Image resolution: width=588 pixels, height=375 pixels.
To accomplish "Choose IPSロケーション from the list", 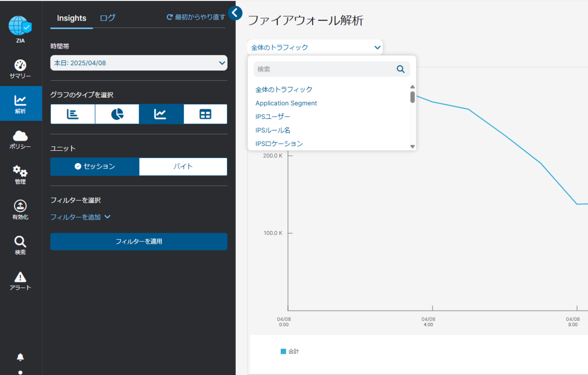I will pyautogui.click(x=279, y=143).
